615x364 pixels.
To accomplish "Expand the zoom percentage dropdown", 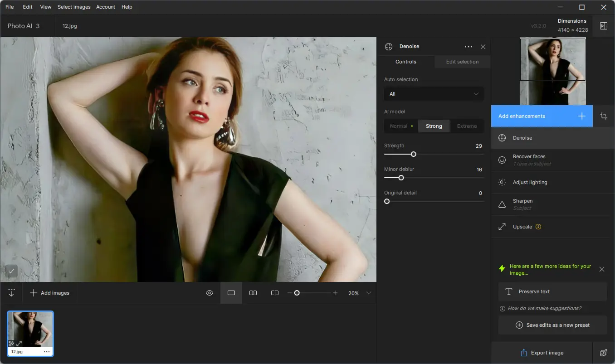I will (x=368, y=293).
